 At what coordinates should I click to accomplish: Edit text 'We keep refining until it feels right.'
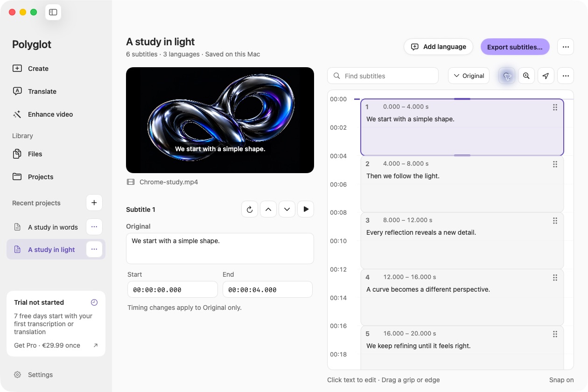[418, 346]
